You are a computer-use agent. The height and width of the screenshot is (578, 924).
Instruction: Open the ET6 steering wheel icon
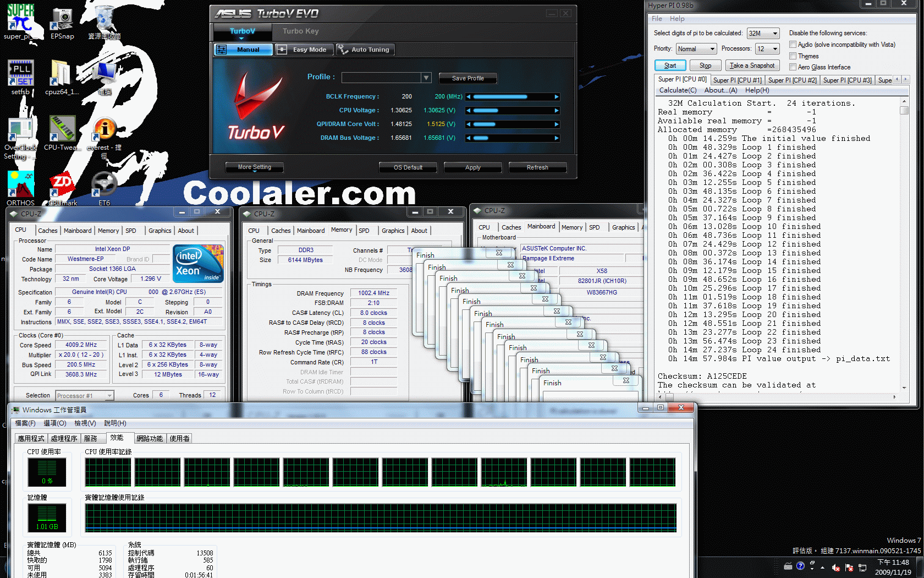[x=104, y=185]
